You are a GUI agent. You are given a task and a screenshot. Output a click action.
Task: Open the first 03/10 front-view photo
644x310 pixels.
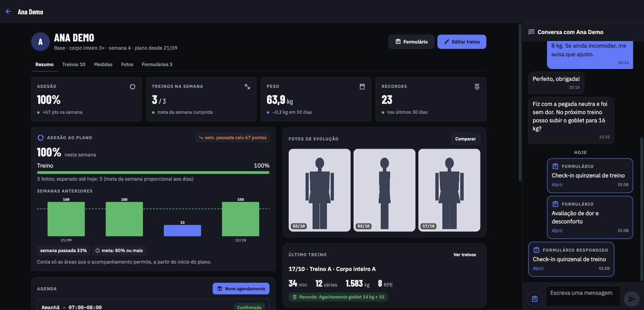[x=320, y=190]
